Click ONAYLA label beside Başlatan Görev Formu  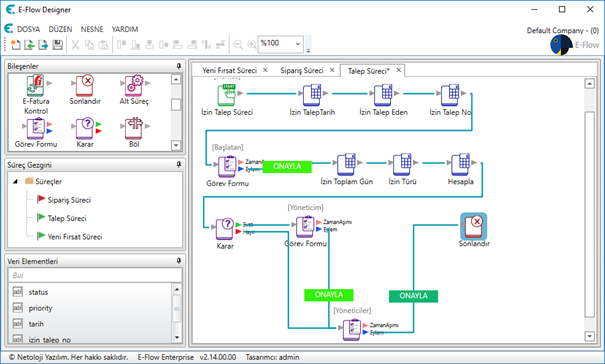pos(287,166)
